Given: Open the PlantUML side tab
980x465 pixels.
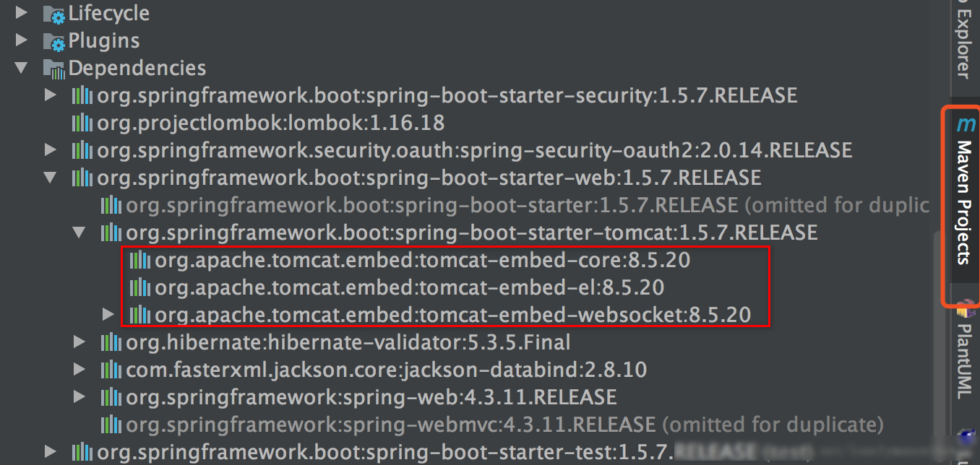Looking at the screenshot, I should coord(964,361).
